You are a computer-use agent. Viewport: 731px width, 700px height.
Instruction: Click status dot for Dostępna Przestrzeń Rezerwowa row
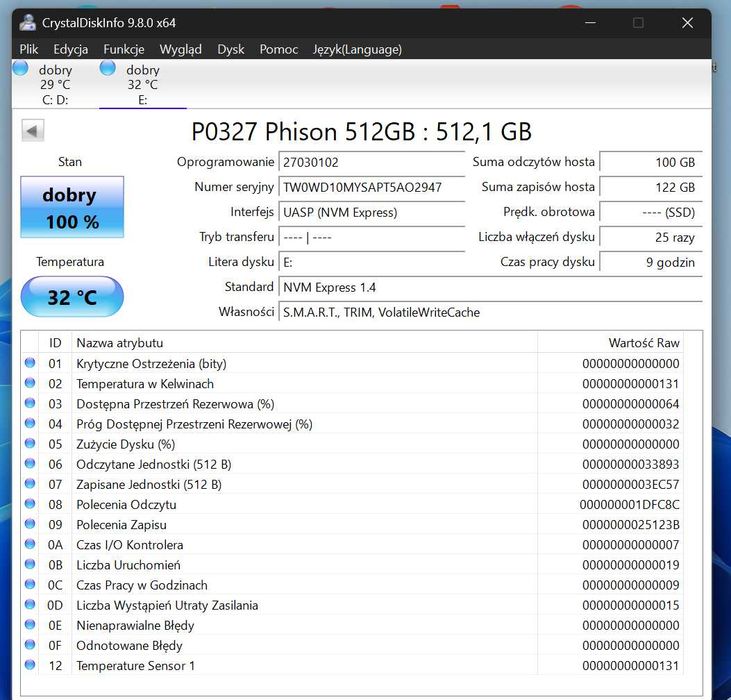(x=30, y=403)
